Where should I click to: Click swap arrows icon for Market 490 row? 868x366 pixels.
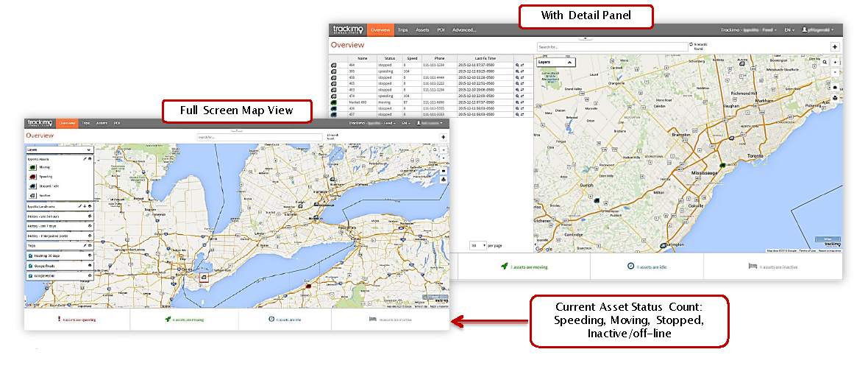pyautogui.click(x=522, y=102)
